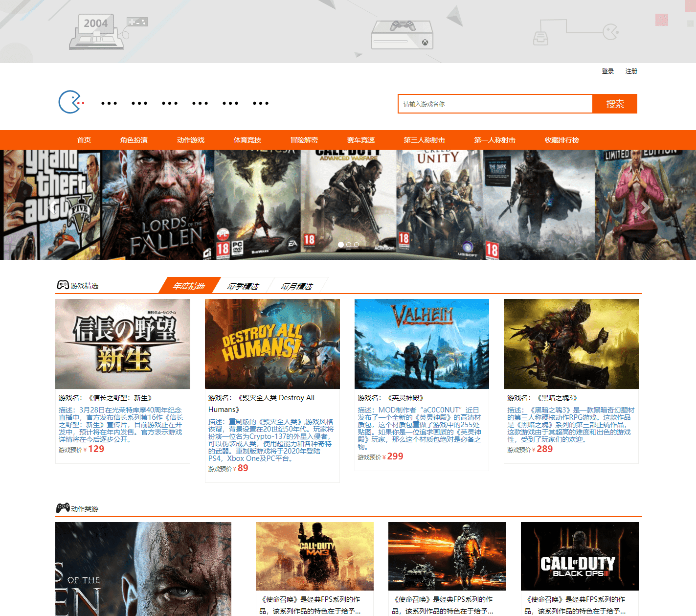Advance the banner carousel with the right arrow

[x=646, y=207]
